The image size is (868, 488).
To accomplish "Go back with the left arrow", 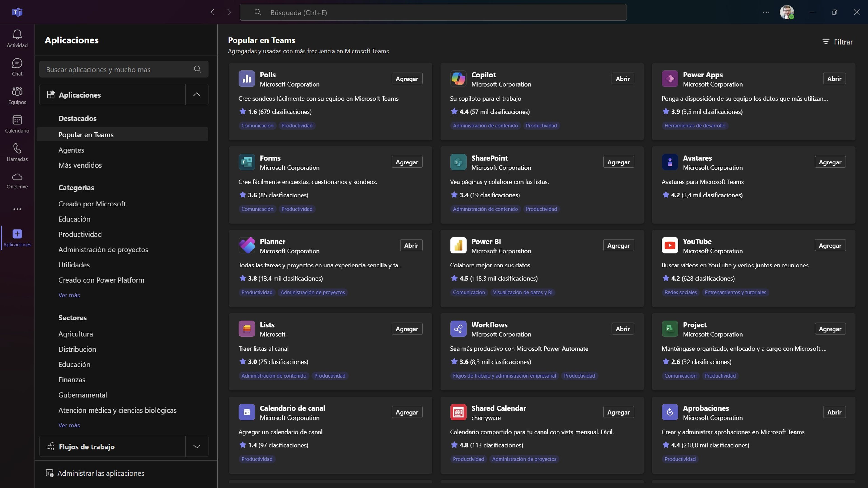I will pos(212,12).
